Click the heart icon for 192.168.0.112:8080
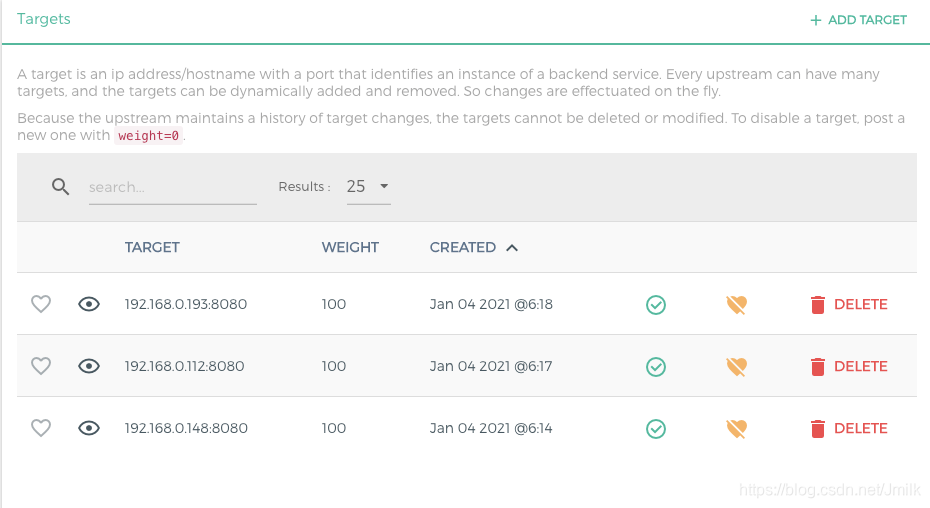Image resolution: width=930 pixels, height=508 pixels. [x=41, y=366]
